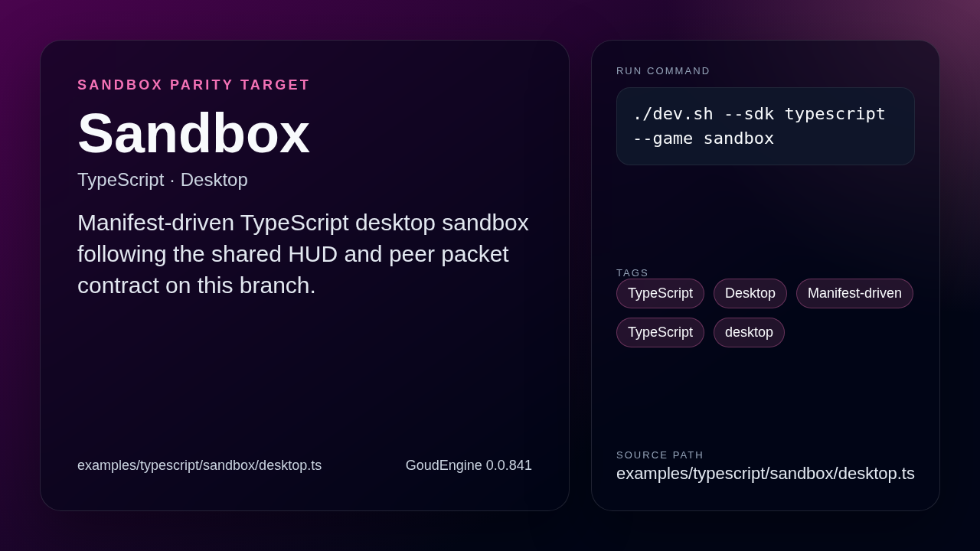Select the RUN COMMAND section label
The width and height of the screenshot is (980, 551).
pyautogui.click(x=663, y=70)
